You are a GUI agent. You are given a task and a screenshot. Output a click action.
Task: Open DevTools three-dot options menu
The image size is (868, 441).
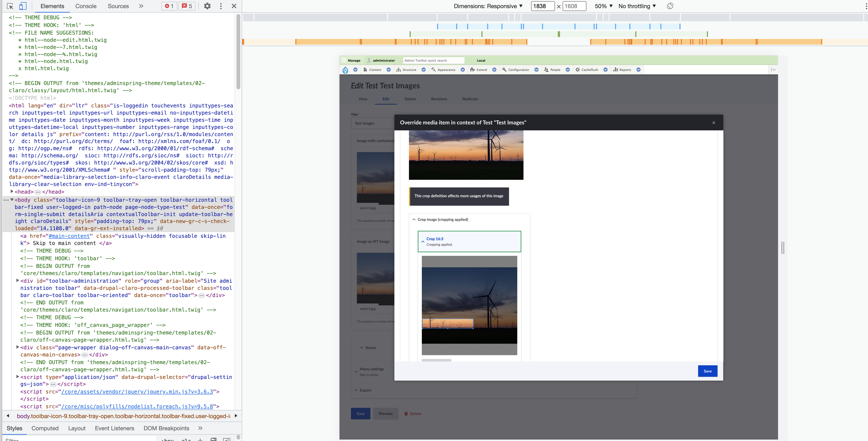pyautogui.click(x=221, y=6)
